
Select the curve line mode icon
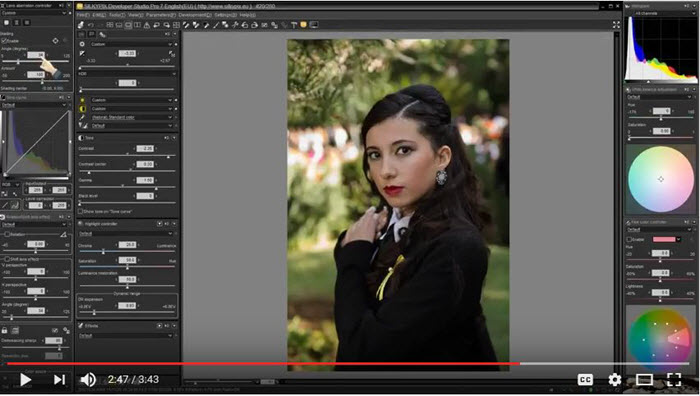pos(5,205)
